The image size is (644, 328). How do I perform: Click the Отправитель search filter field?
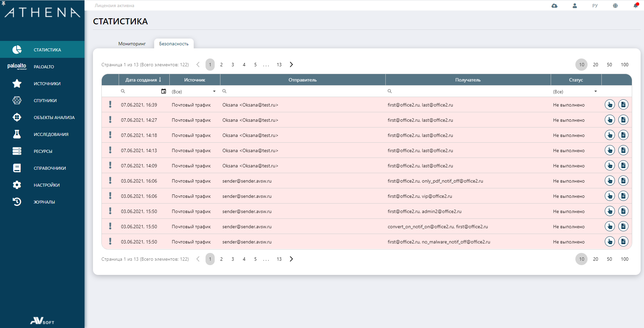click(303, 91)
